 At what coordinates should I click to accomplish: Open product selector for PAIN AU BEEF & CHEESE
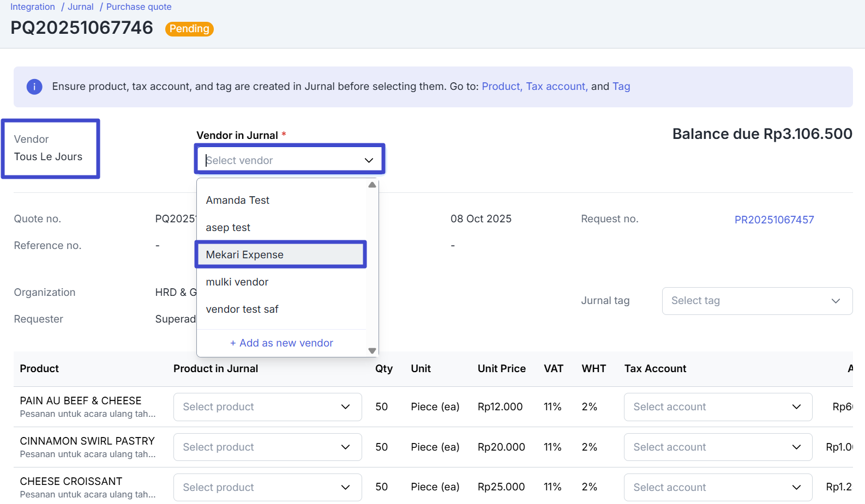tap(267, 407)
